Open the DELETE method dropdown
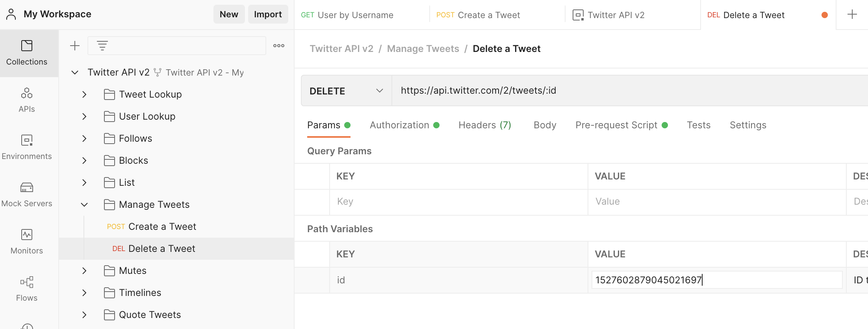 pyautogui.click(x=346, y=91)
